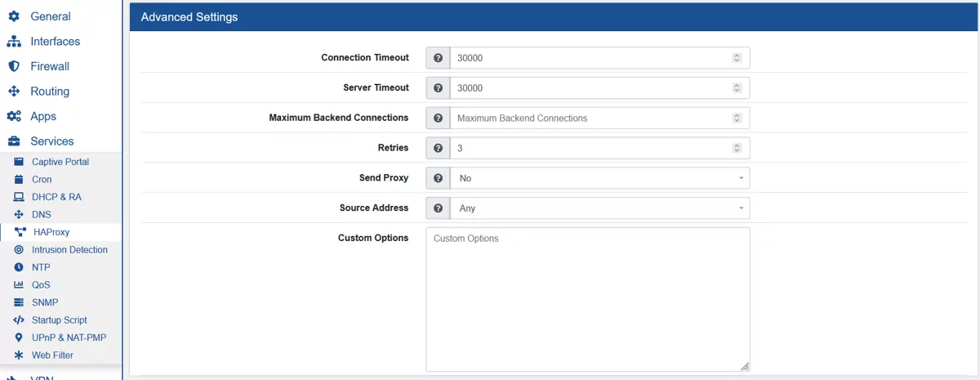980x380 pixels.
Task: Collapse the Services menu section
Action: tap(51, 141)
